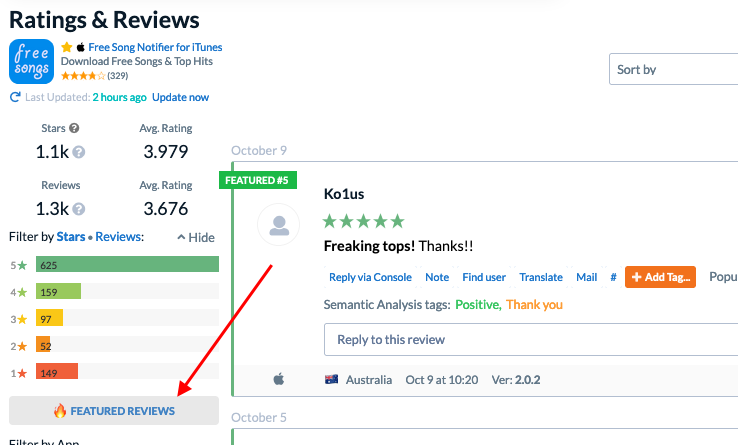Image resolution: width=738 pixels, height=445 pixels.
Task: Collapse the filter with Hide
Action: click(196, 237)
